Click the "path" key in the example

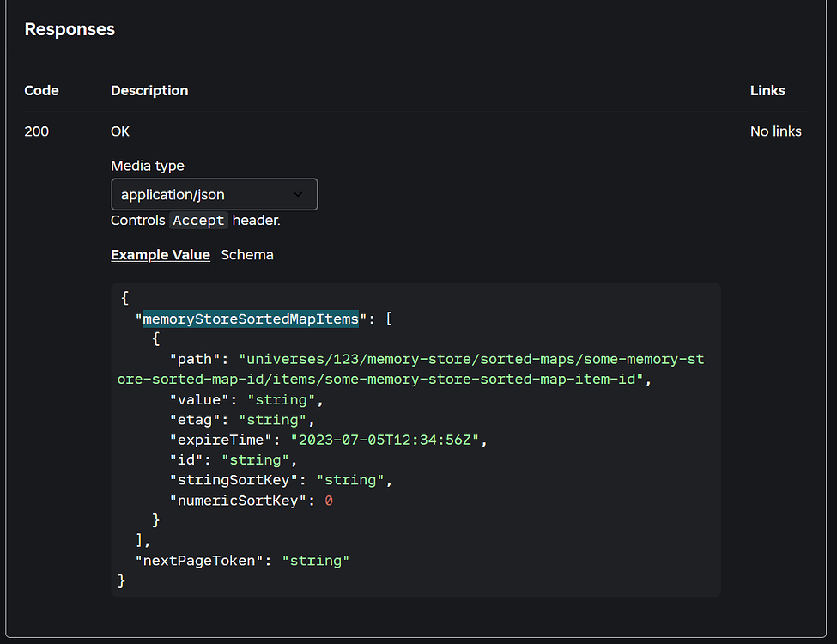point(194,360)
